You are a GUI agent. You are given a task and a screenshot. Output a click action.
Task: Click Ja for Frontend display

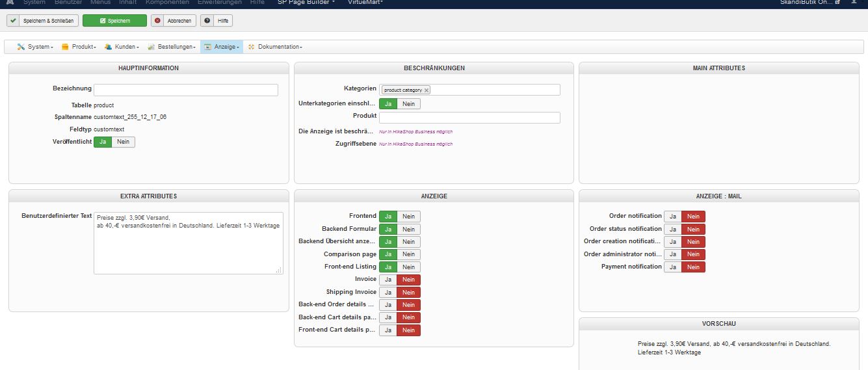(x=388, y=216)
